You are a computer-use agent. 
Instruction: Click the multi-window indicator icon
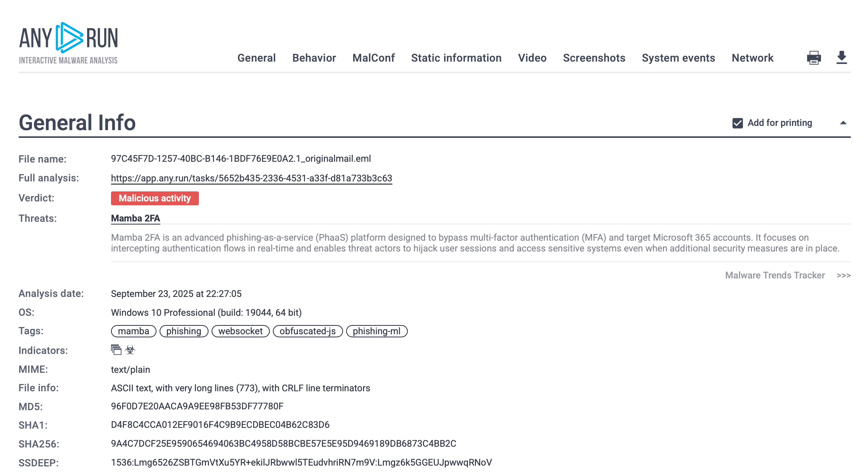tap(116, 350)
